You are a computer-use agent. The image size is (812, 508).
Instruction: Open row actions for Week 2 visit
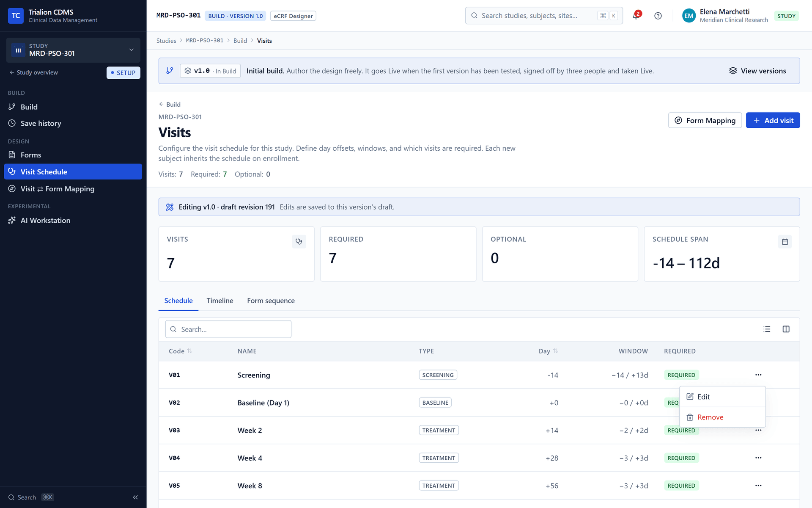point(758,431)
